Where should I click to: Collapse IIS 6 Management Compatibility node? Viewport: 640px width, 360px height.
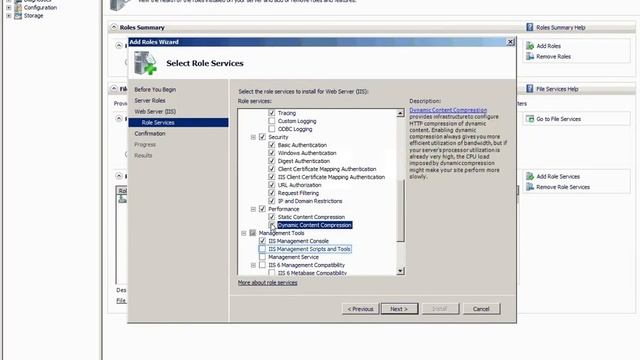pos(253,265)
